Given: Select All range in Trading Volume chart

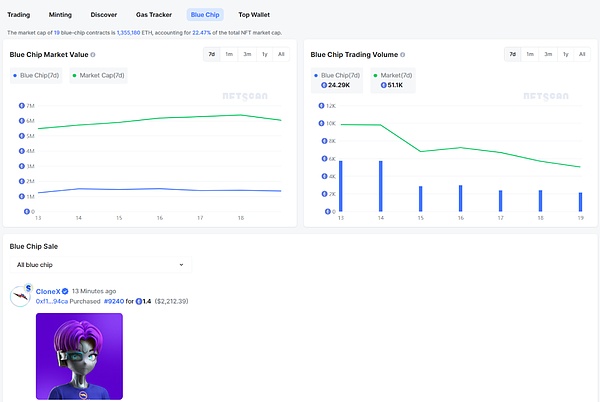Looking at the screenshot, I should (582, 54).
